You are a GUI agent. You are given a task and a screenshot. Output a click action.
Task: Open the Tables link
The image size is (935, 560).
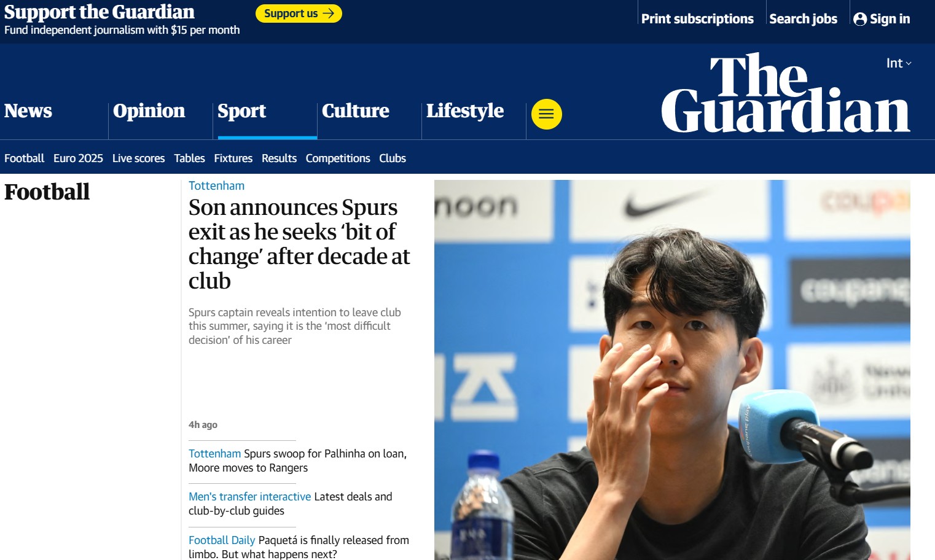click(189, 158)
